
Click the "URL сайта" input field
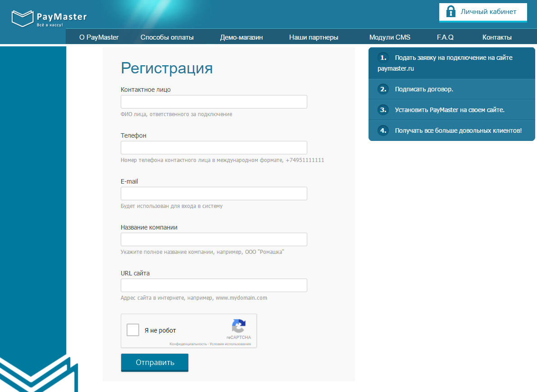214,285
